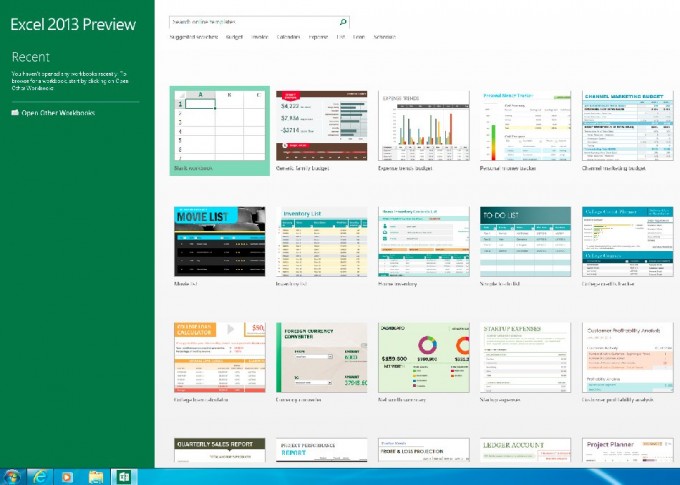This screenshot has height=485, width=680.
Task: Select the Schedule suggested search
Action: (x=385, y=37)
